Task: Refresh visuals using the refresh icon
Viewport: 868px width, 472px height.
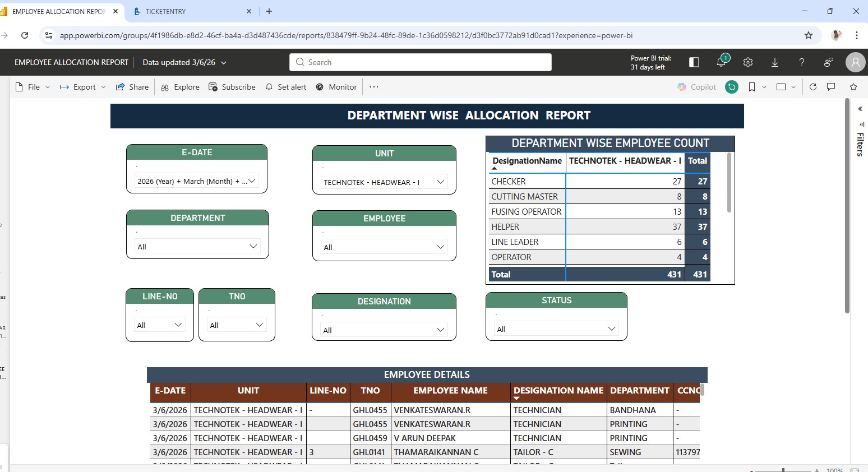Action: pos(813,87)
